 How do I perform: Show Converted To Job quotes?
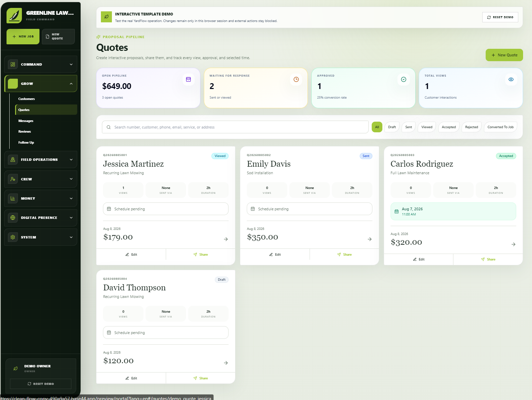point(500,127)
